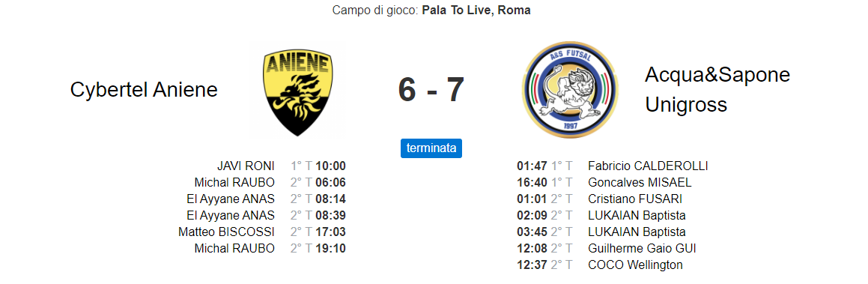868x284 pixels.
Task: Click scorer Cristiano FUSARI
Action: tap(635, 199)
